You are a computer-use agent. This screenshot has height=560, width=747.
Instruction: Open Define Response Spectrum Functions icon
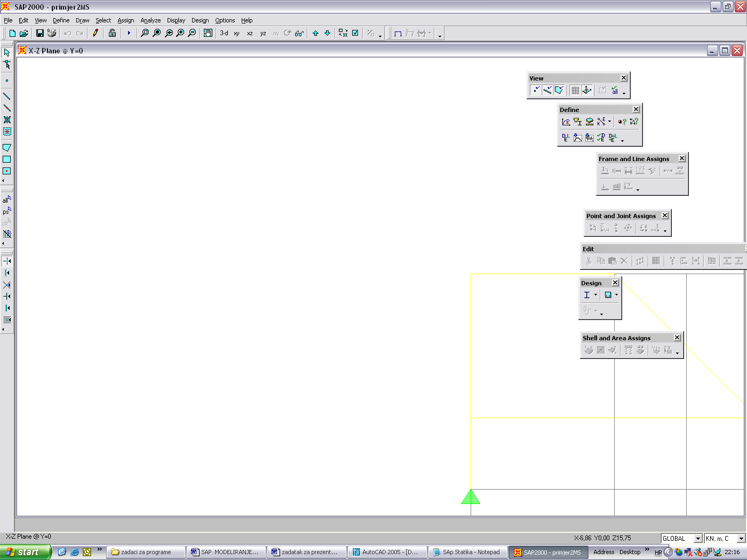pos(578,138)
